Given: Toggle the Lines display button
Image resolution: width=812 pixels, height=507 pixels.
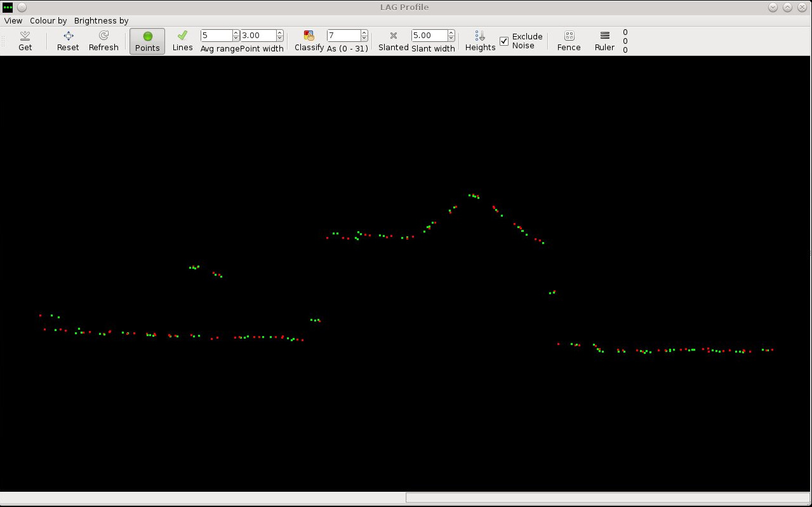Looking at the screenshot, I should coord(182,41).
